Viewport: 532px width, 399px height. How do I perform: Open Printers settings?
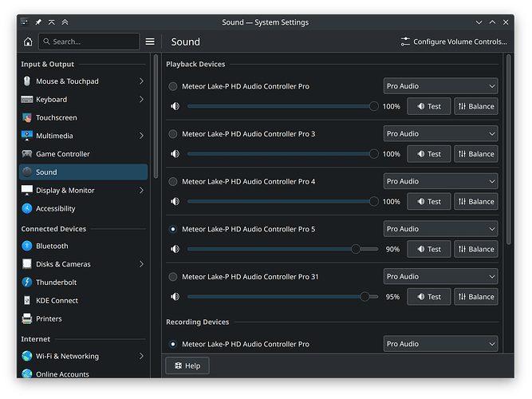pos(84,319)
